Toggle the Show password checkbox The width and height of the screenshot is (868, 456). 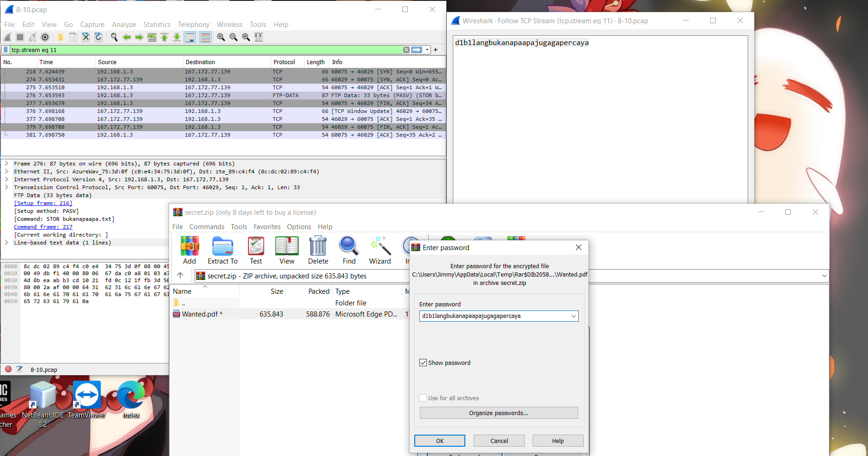click(x=423, y=363)
